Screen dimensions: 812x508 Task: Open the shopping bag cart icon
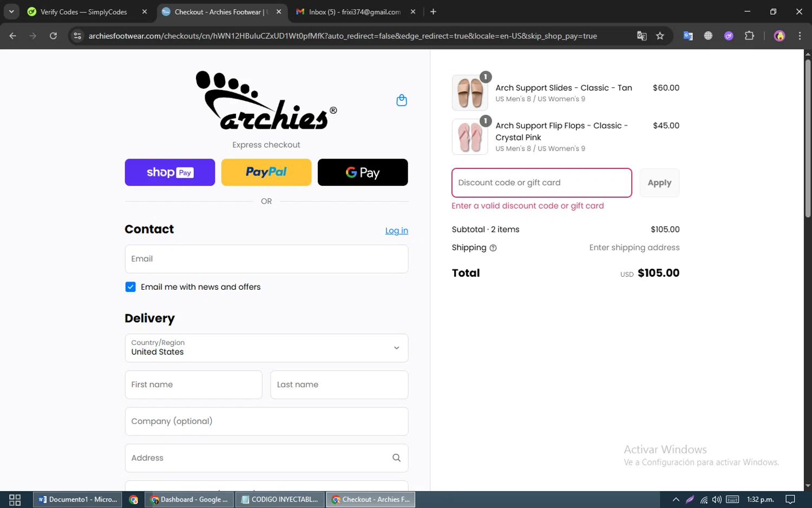pyautogui.click(x=402, y=100)
